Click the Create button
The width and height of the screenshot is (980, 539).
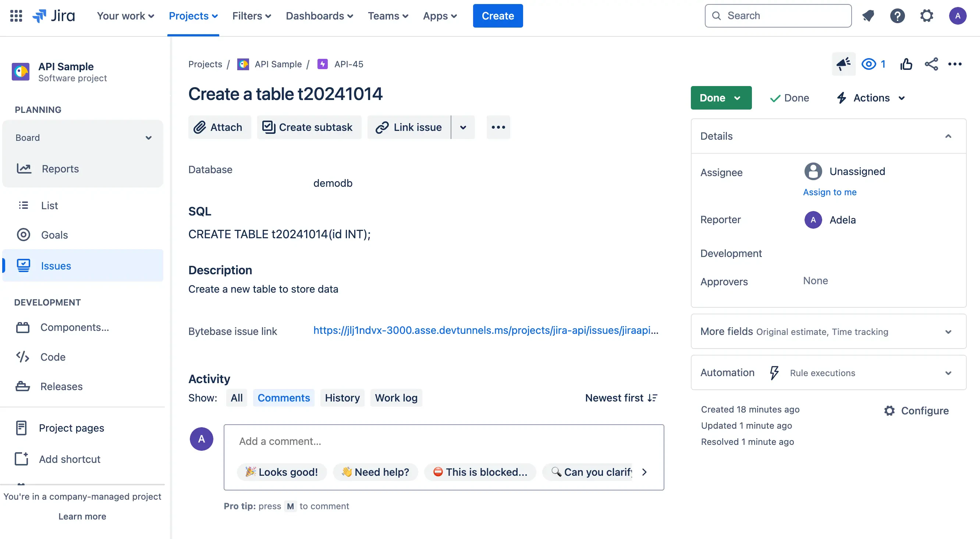(498, 15)
